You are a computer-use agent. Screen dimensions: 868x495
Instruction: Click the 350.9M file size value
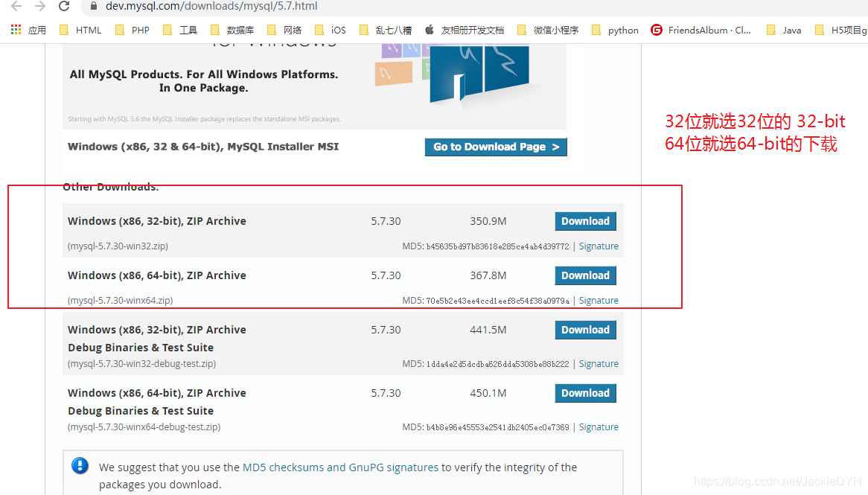(x=488, y=221)
